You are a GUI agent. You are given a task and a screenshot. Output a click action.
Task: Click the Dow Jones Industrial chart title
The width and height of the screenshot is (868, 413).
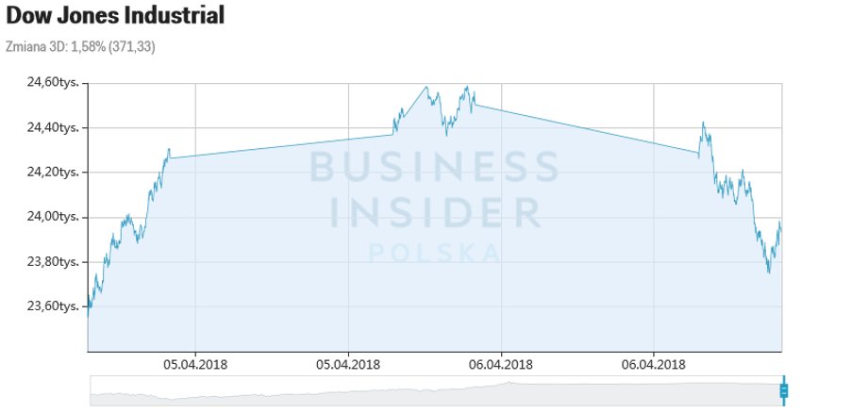tap(115, 15)
